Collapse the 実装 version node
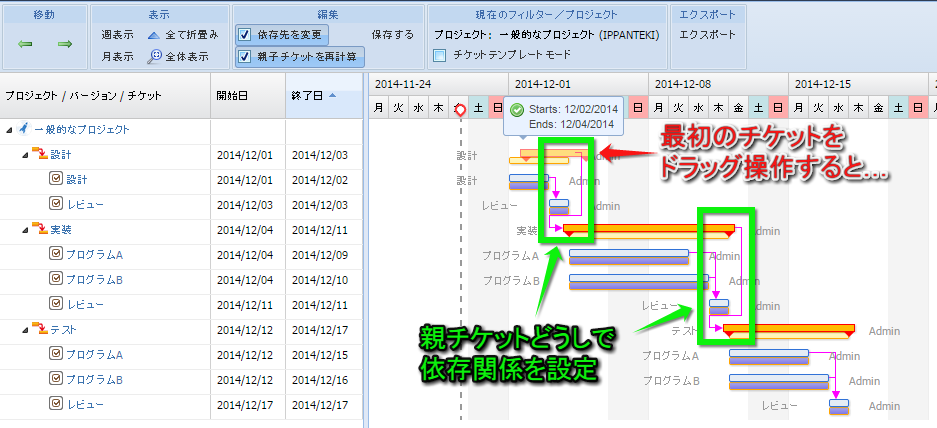 (25, 230)
